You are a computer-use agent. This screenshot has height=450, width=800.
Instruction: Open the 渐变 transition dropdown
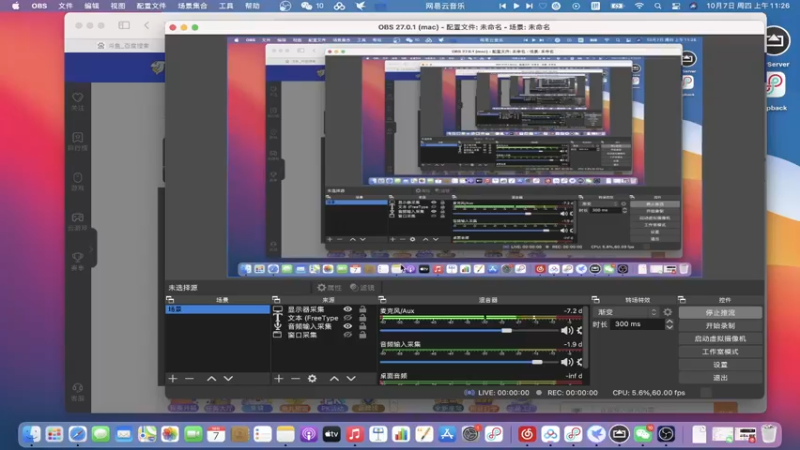point(627,312)
